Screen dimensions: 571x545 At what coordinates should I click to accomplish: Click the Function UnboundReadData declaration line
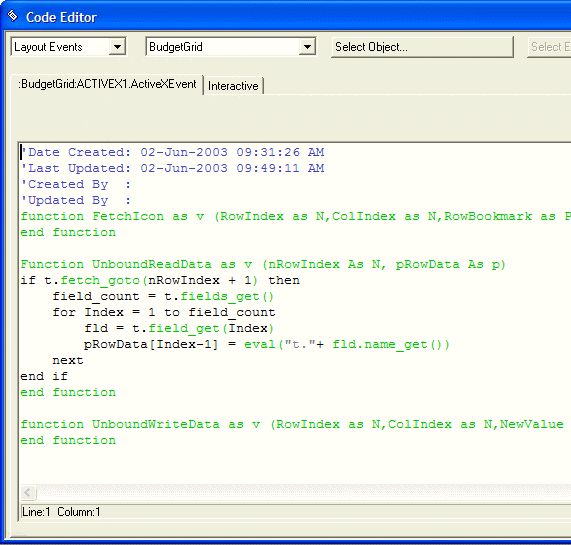coord(263,264)
